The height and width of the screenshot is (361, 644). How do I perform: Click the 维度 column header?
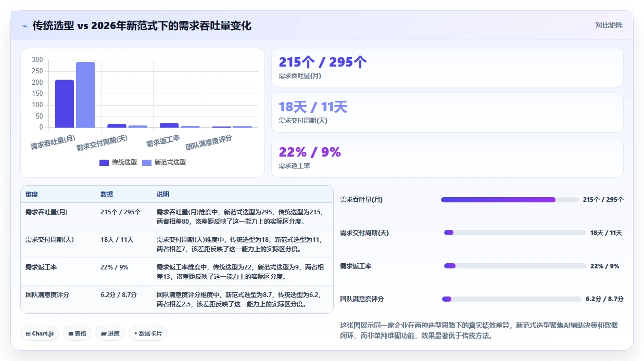tap(32, 195)
